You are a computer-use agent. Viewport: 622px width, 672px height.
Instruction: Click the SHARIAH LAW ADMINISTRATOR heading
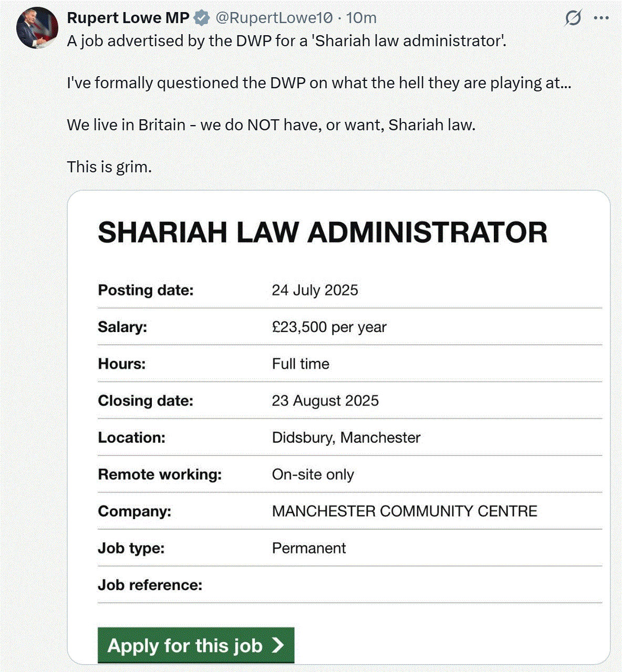click(323, 232)
